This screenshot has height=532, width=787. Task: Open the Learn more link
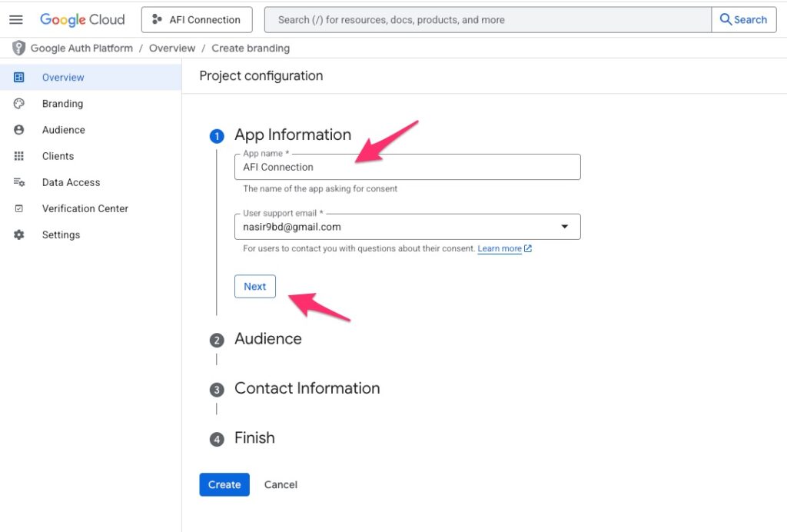point(500,249)
